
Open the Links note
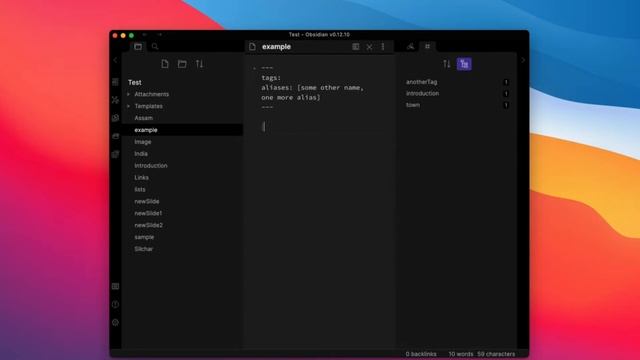coord(141,178)
